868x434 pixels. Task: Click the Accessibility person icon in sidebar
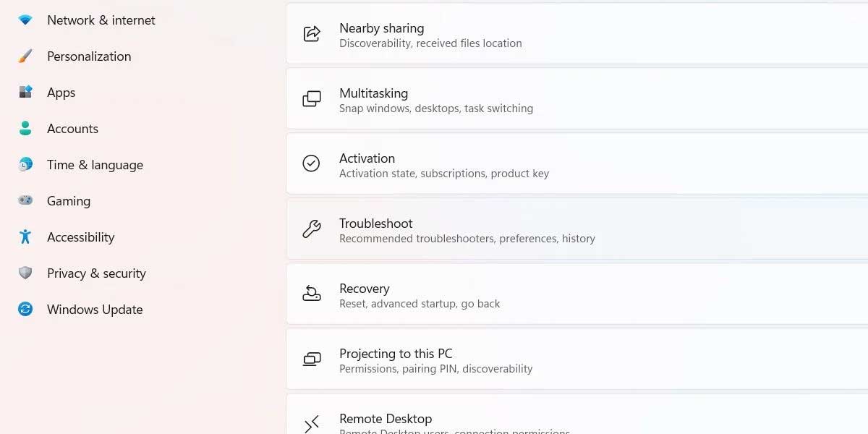25,237
